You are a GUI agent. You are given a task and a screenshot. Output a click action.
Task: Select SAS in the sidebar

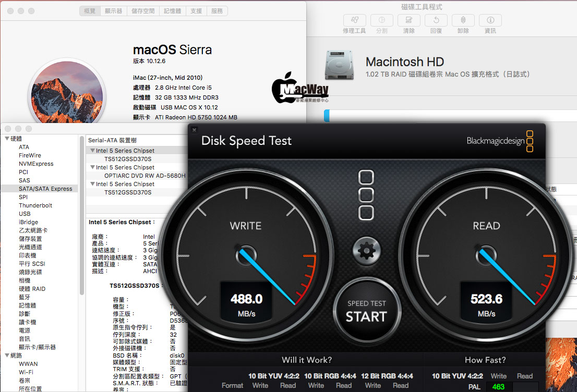pos(25,180)
